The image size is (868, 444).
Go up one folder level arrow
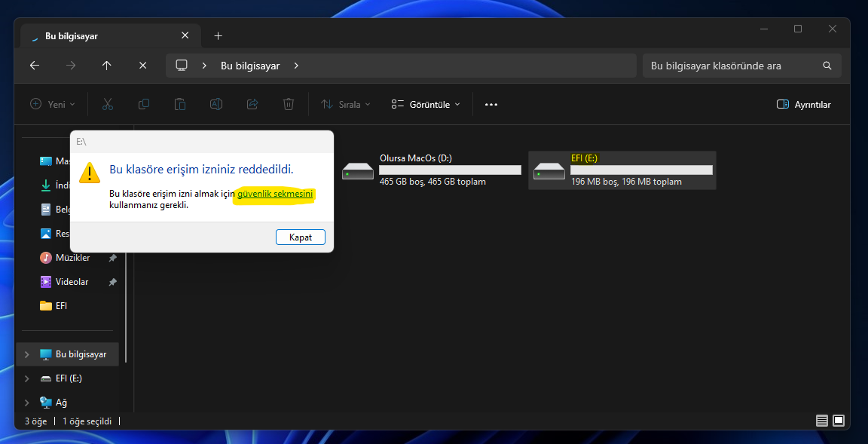tap(106, 66)
